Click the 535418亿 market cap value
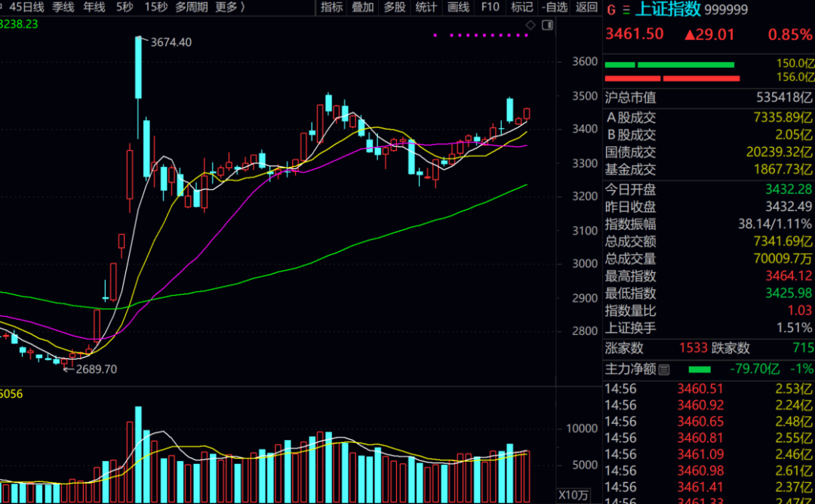The width and height of the screenshot is (815, 504). pos(784,97)
